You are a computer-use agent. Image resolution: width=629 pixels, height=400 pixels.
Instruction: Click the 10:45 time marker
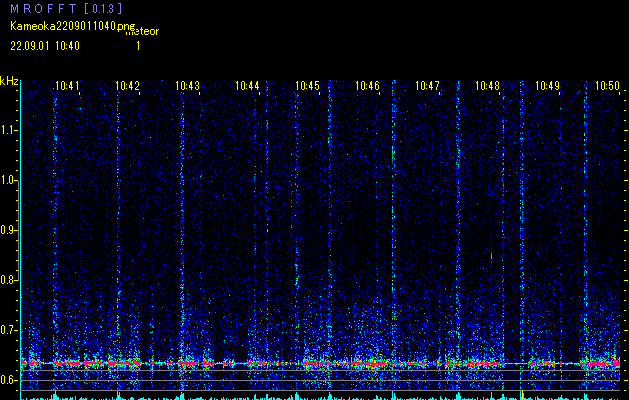point(307,85)
